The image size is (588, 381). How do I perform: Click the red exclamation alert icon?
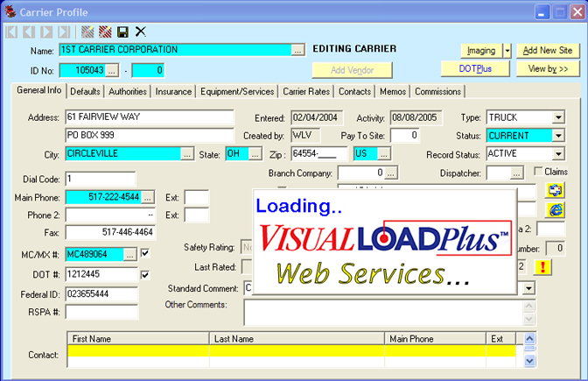(x=542, y=267)
